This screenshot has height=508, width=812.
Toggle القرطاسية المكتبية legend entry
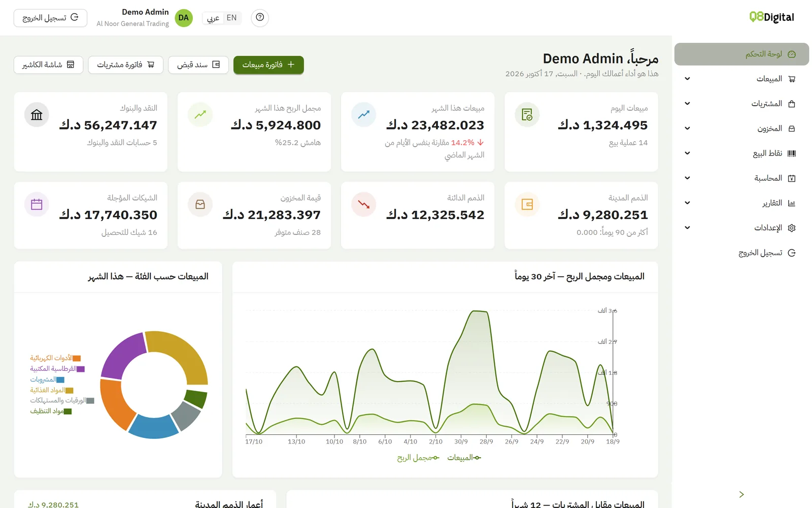pos(57,369)
